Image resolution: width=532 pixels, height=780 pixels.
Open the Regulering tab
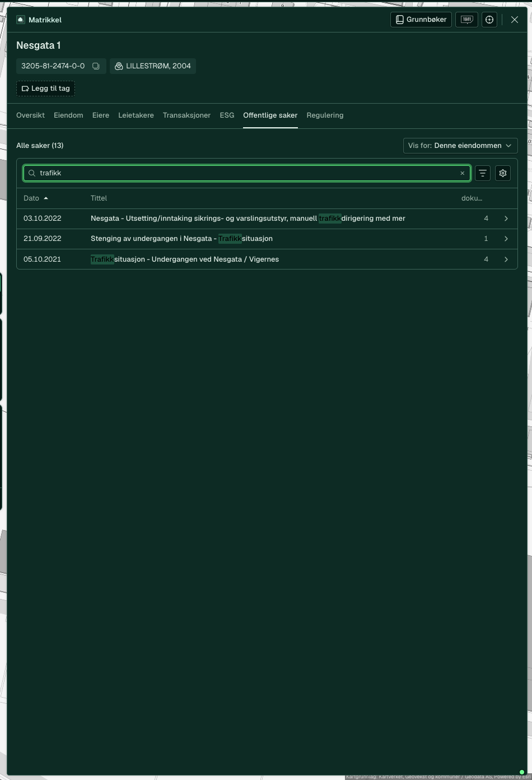coord(325,115)
